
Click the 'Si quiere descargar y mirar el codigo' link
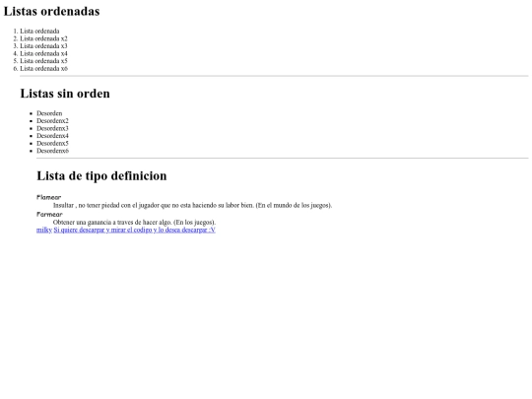(134, 230)
